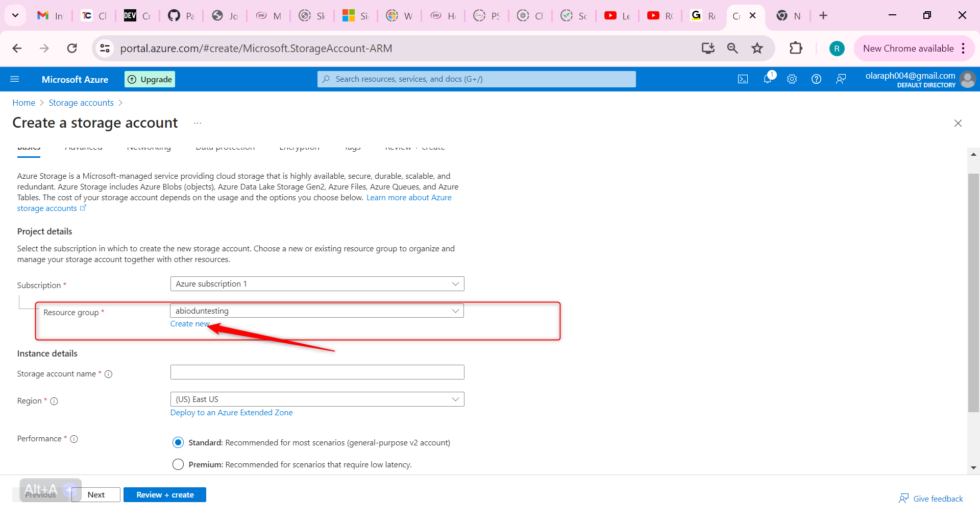Click the Azure search resources box

tap(477, 79)
